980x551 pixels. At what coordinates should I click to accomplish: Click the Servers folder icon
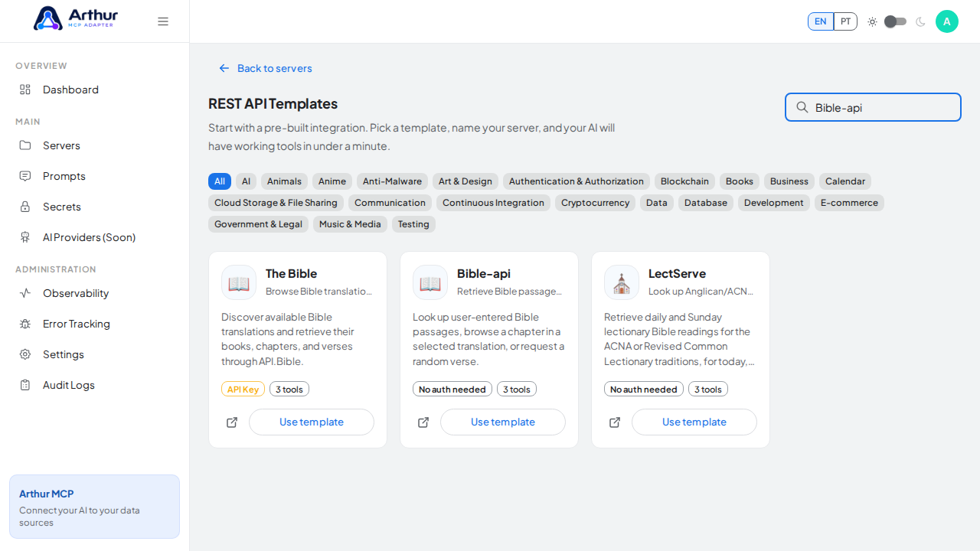(25, 145)
